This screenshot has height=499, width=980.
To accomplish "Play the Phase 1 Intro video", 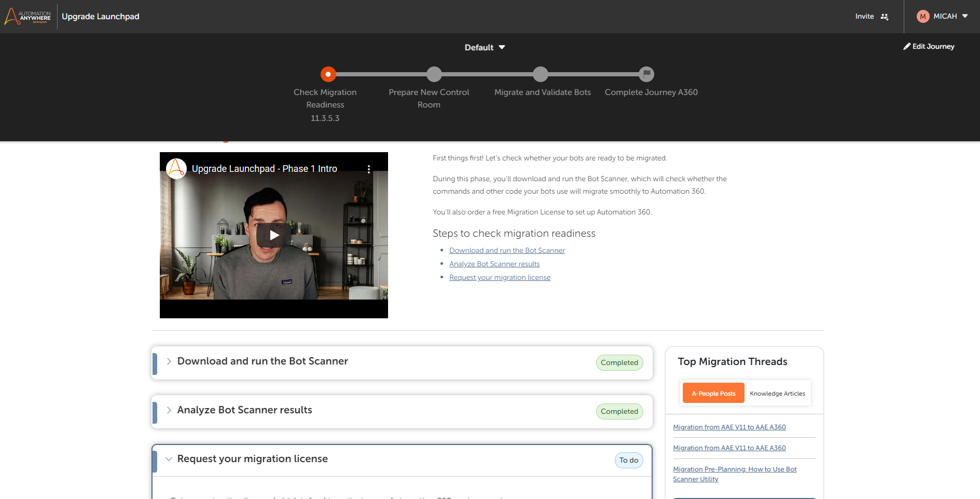I will click(x=274, y=235).
